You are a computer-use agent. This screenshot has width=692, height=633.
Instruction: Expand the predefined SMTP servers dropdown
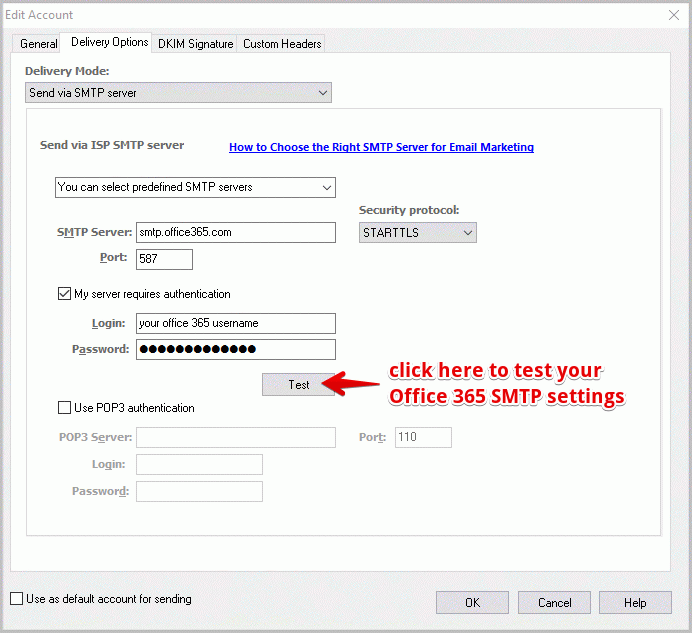tap(195, 187)
